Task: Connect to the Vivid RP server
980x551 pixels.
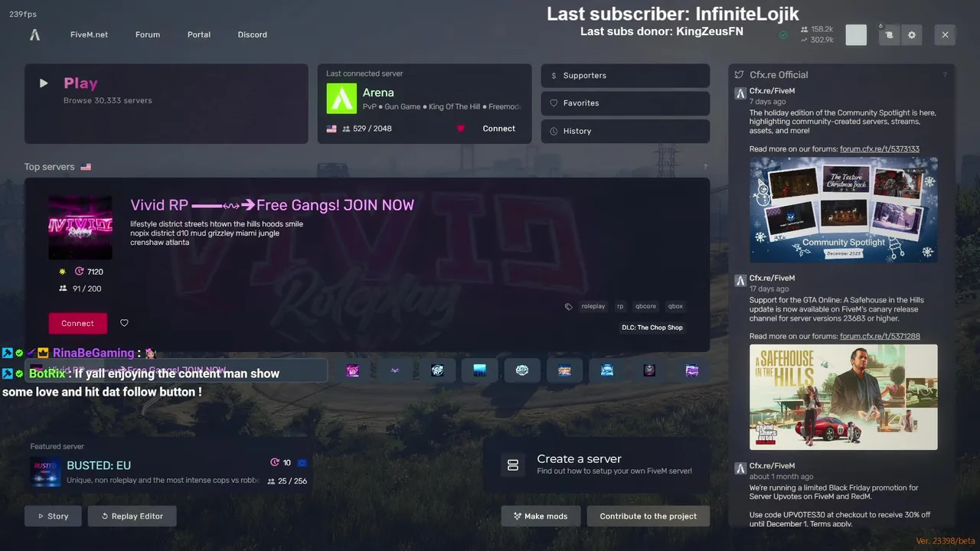Action: pyautogui.click(x=78, y=323)
